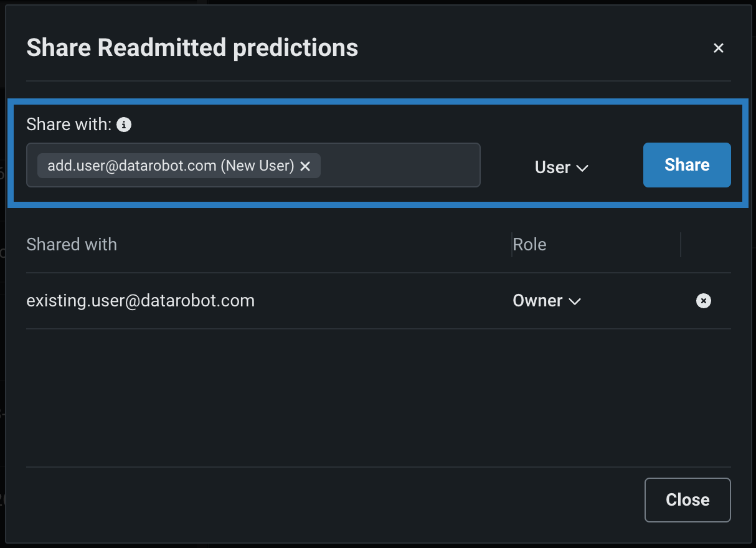
Task: Click the info icon beside Share with
Action: (124, 125)
